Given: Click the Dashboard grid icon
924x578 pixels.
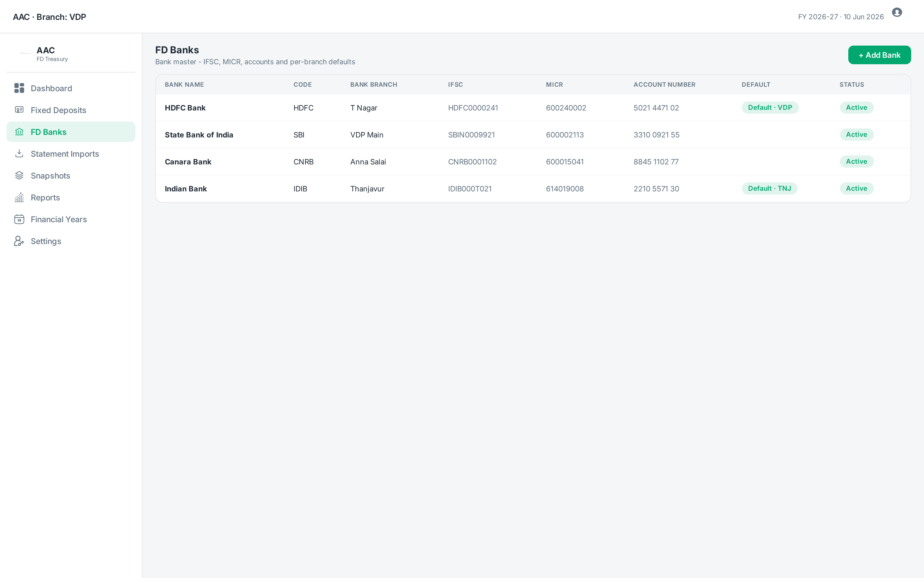Looking at the screenshot, I should (x=19, y=88).
